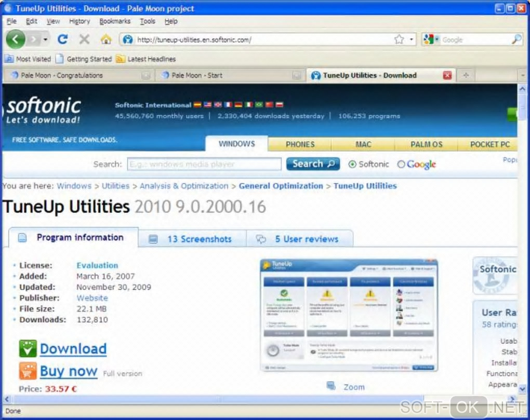
Task: Close the Pale Moon - Congratulations tab
Action: [145, 75]
